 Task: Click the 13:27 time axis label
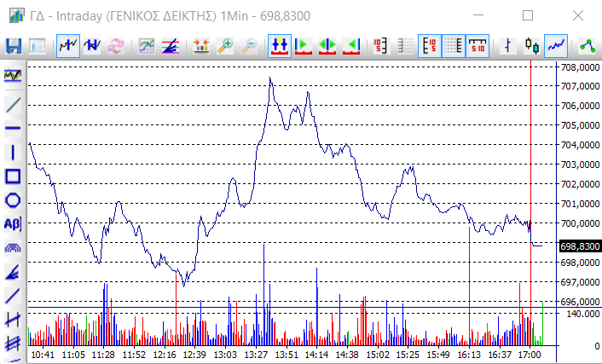pyautogui.click(x=256, y=355)
